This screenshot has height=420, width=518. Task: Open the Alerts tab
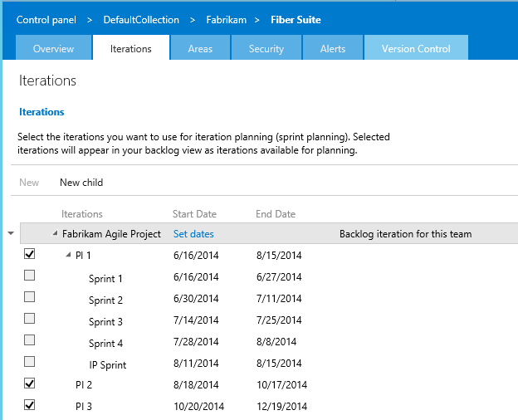point(333,49)
